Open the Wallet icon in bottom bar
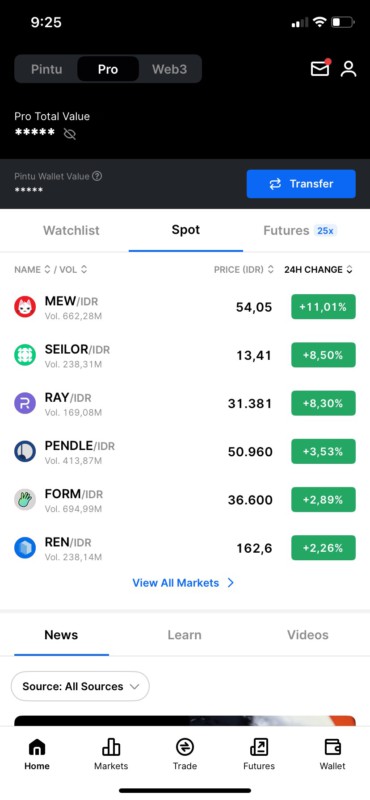This screenshot has height=800, width=370. (333, 754)
